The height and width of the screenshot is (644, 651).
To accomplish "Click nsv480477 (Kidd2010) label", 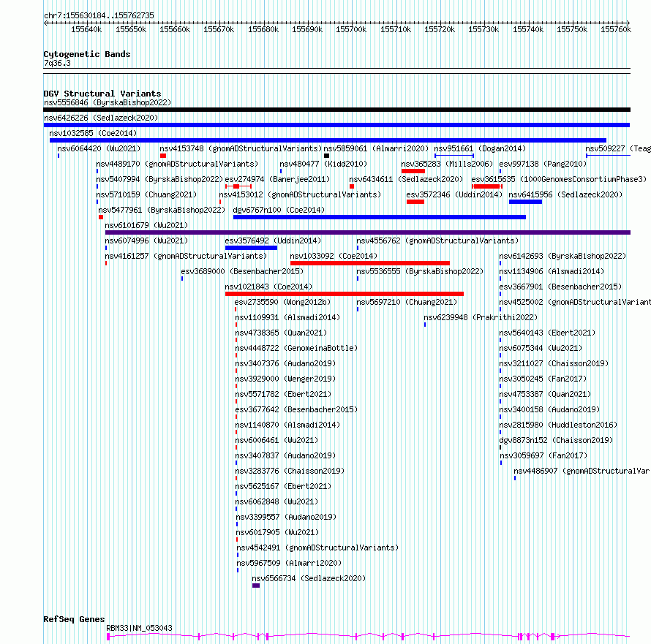I will point(323,164).
